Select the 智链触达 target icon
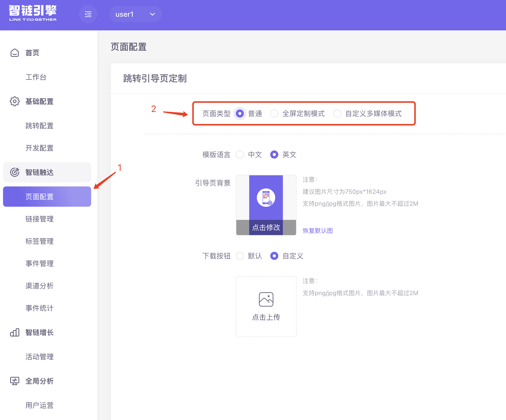506x420 pixels. (14, 172)
